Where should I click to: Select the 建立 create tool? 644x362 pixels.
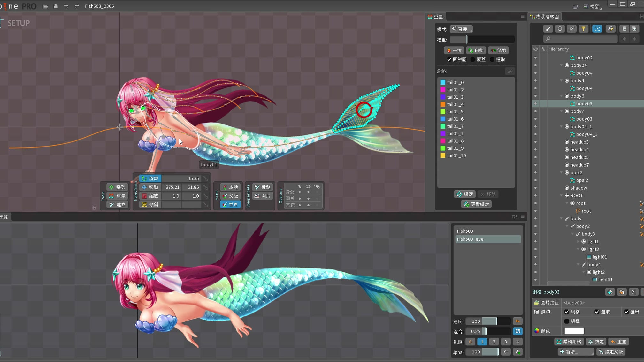coord(117,204)
